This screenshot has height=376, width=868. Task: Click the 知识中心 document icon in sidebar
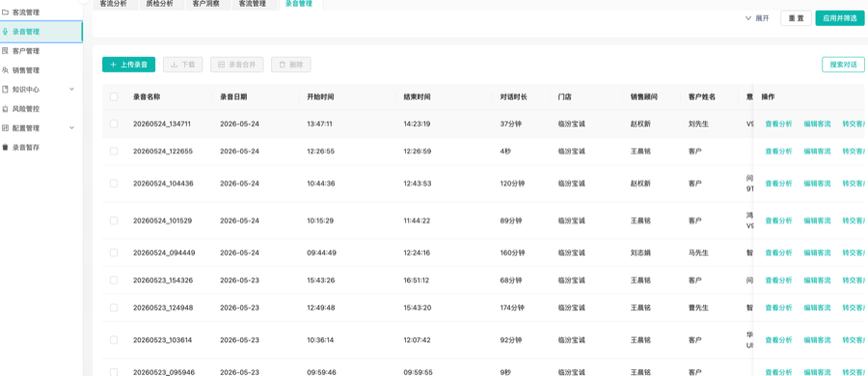click(x=6, y=89)
